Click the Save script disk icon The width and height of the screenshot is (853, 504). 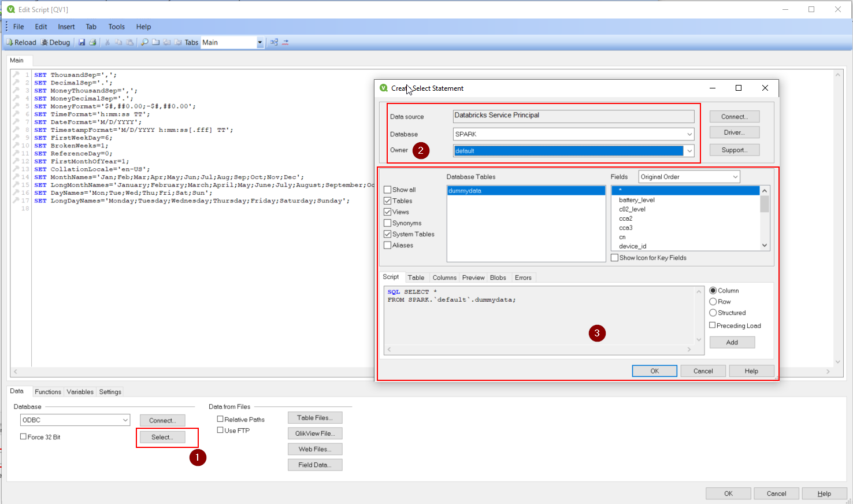pyautogui.click(x=82, y=42)
